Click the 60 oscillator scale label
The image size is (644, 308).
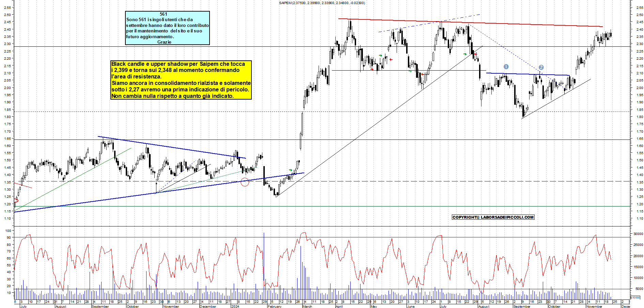coord(9,258)
